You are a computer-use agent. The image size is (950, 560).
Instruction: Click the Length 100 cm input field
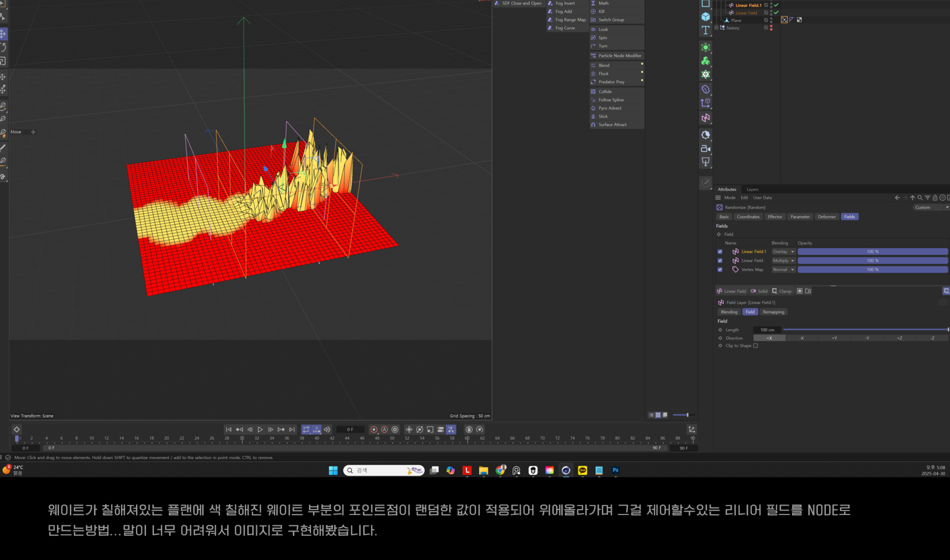tap(767, 330)
